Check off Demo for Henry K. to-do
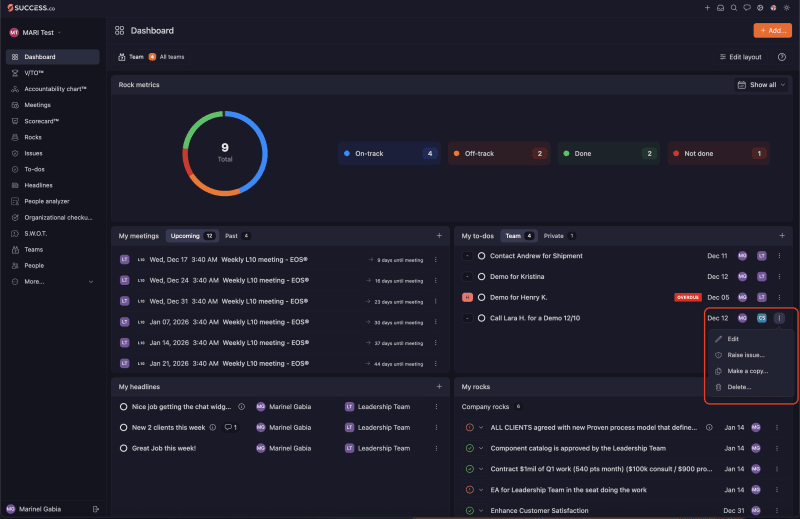This screenshot has width=800, height=519. (x=481, y=298)
